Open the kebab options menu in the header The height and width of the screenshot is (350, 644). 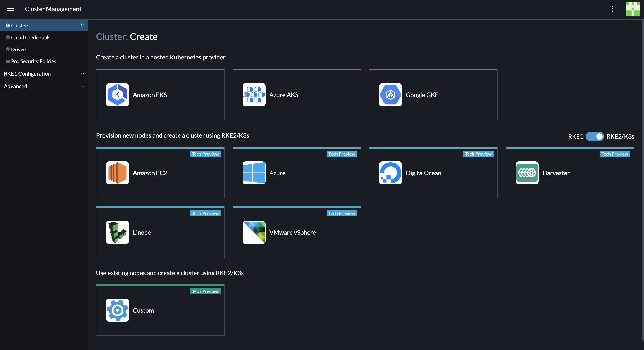[x=613, y=9]
